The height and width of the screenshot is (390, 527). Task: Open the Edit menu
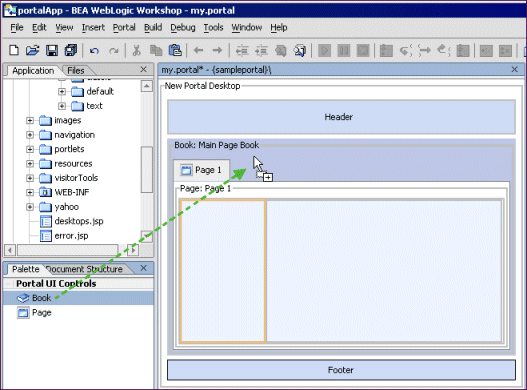point(39,28)
